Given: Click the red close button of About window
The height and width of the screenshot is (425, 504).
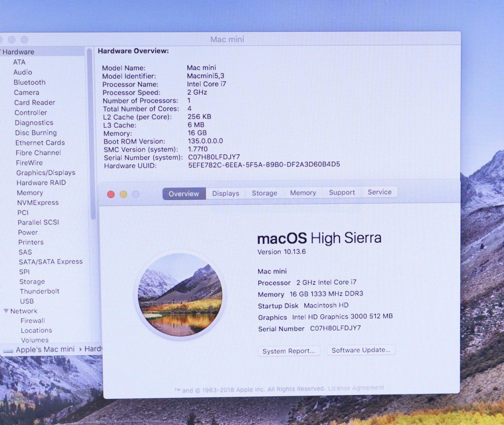Looking at the screenshot, I should pyautogui.click(x=111, y=195).
